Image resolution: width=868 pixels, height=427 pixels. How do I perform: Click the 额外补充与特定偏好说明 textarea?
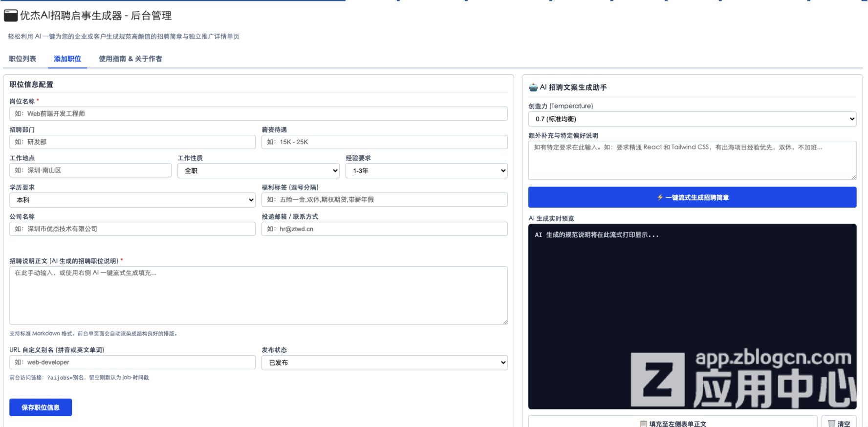[692, 160]
